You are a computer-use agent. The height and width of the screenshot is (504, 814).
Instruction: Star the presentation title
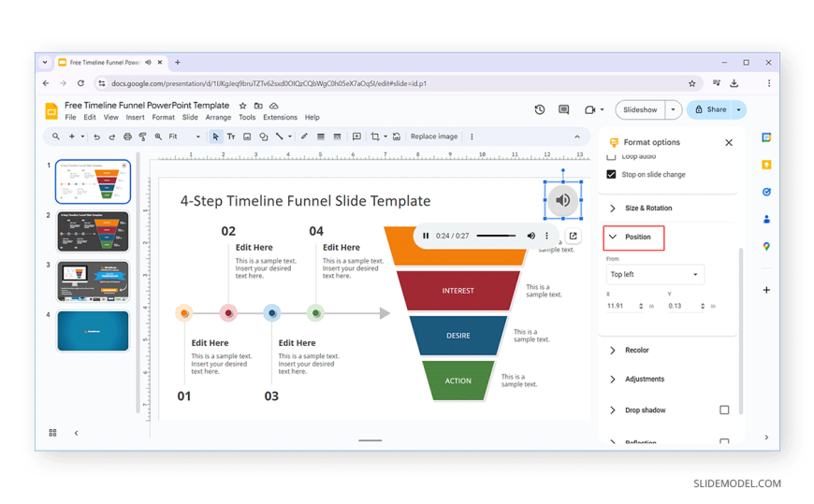tap(242, 106)
